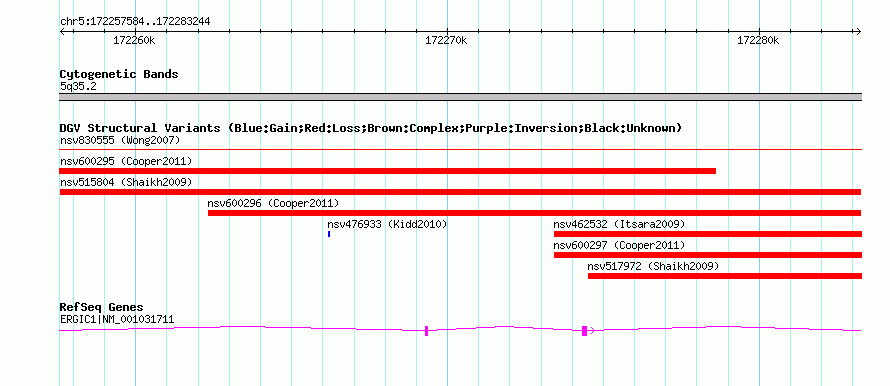This screenshot has height=386, width=890.
Task: Select the nsv600297 (Cooper2011) red bar
Action: pyautogui.click(x=708, y=255)
